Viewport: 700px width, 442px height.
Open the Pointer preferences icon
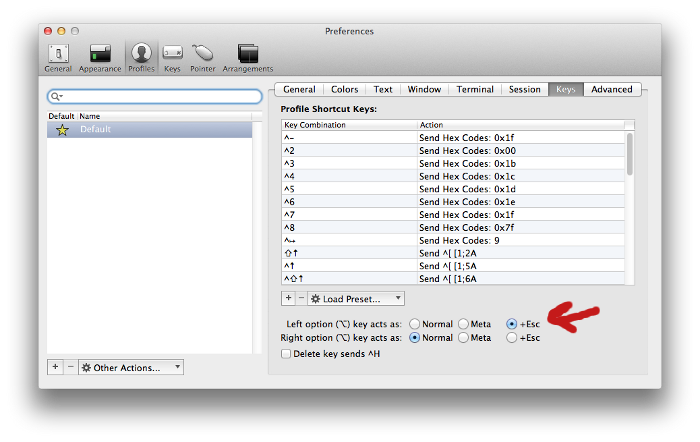tap(203, 58)
